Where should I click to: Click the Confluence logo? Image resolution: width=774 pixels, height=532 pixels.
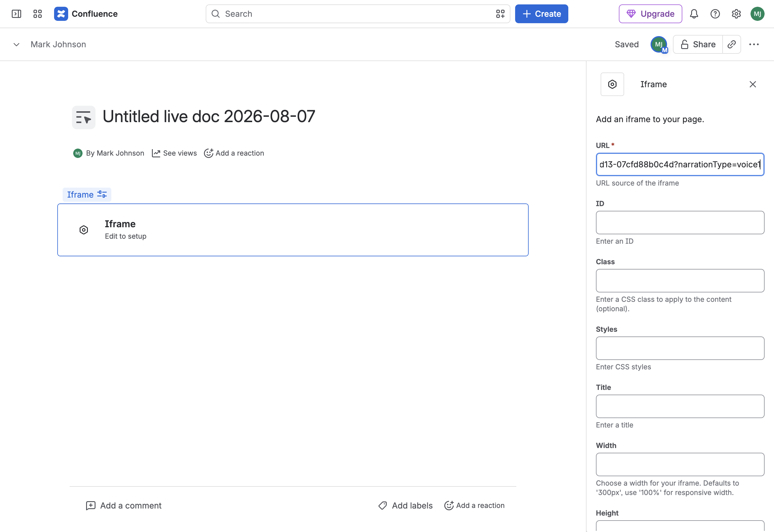86,14
